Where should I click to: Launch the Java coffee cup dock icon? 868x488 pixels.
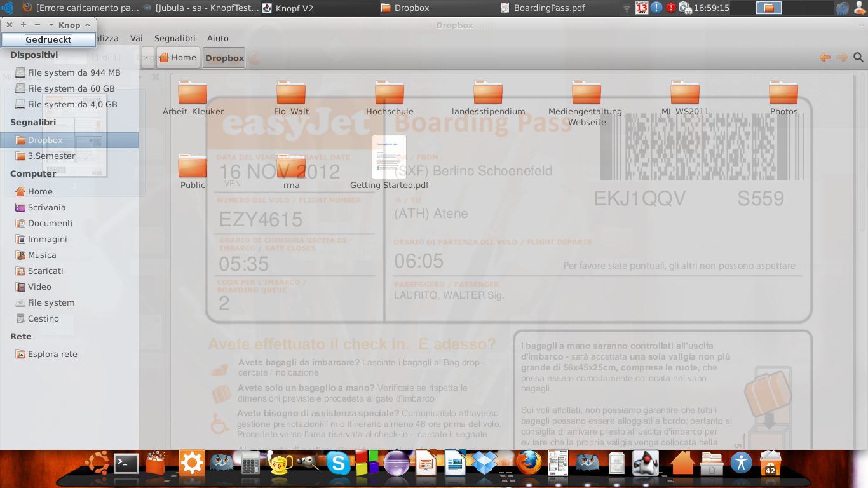click(x=646, y=463)
